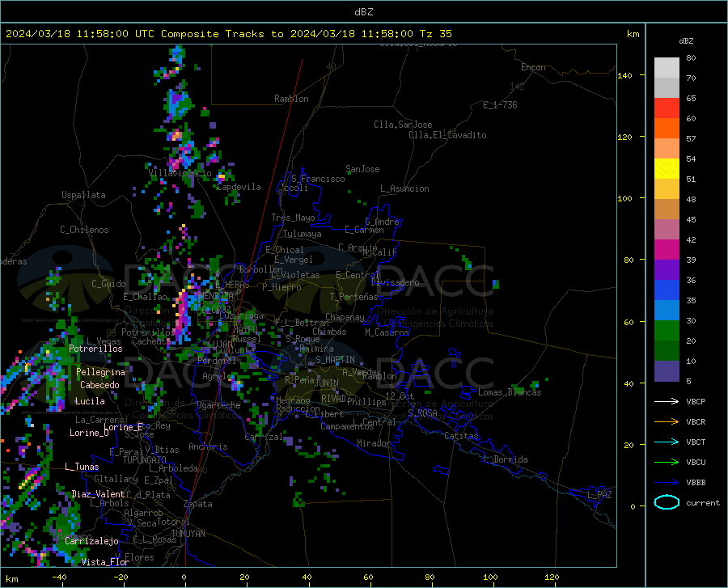Click the Zapata map label

click(198, 504)
